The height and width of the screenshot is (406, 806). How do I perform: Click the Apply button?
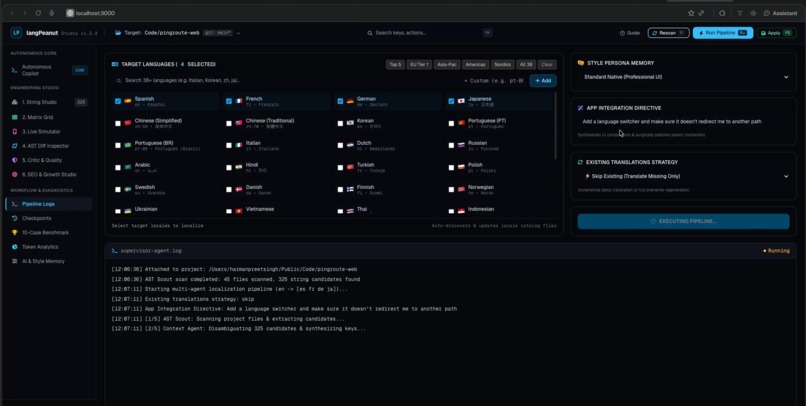[776, 33]
